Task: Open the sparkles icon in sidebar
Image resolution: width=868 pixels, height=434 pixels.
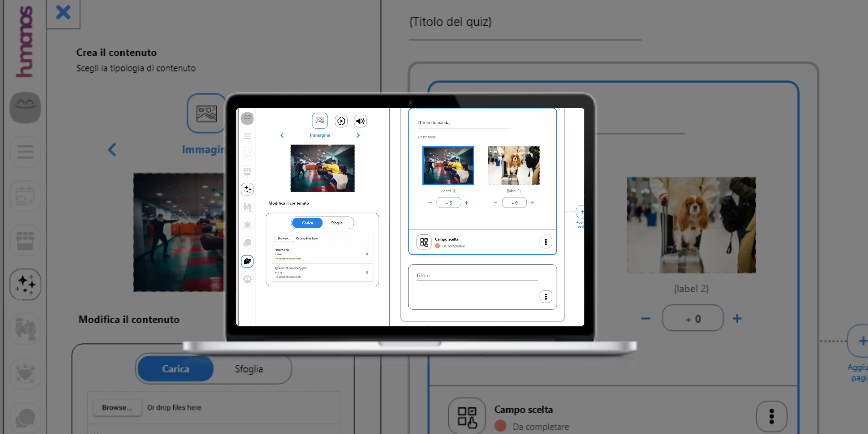Action: pyautogui.click(x=247, y=189)
